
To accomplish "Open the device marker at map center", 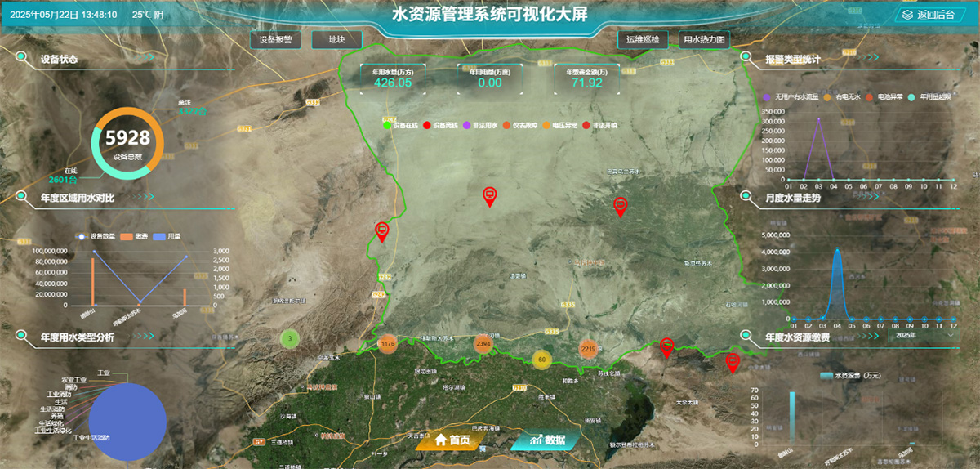I will [489, 195].
